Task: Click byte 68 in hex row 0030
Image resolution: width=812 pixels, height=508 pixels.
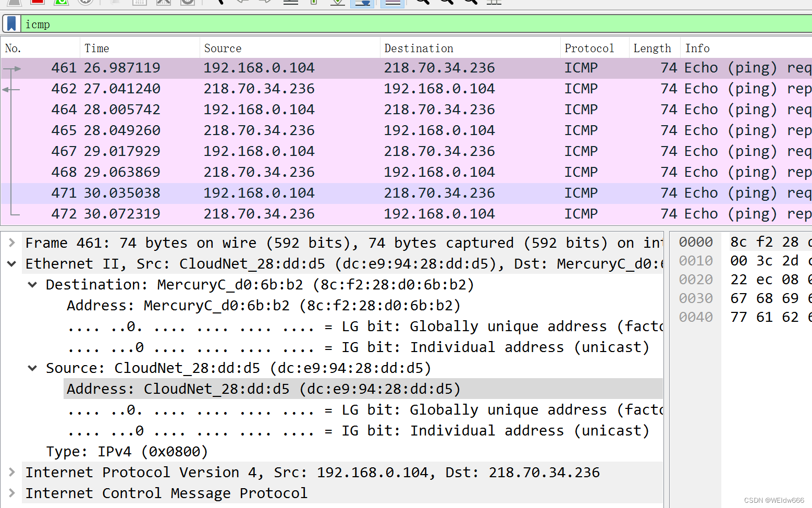Action: coord(765,298)
